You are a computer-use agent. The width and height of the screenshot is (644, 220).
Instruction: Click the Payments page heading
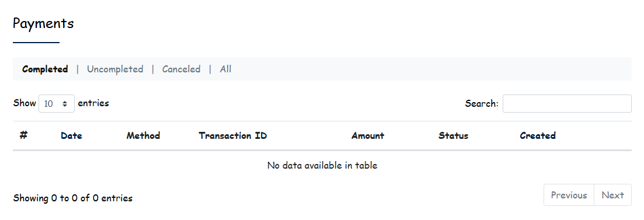pos(43,23)
